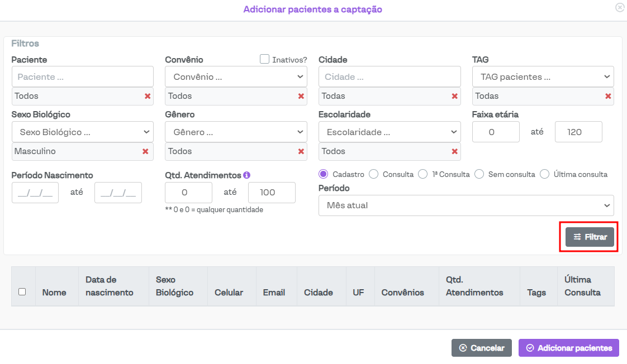Remove the 'Todos' Paciente filter tag
Screen dimensions: 627x364
point(148,96)
